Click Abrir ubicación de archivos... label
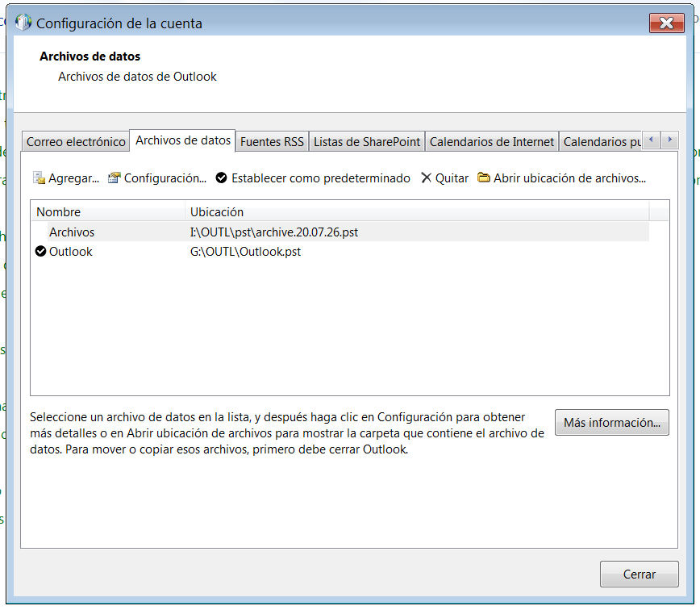The image size is (700, 610). click(x=569, y=178)
